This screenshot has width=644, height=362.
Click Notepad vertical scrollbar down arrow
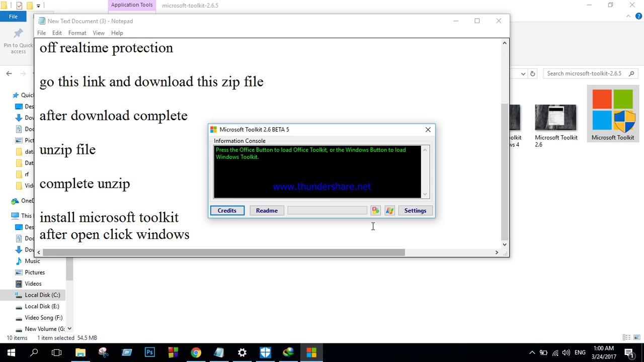(x=505, y=244)
